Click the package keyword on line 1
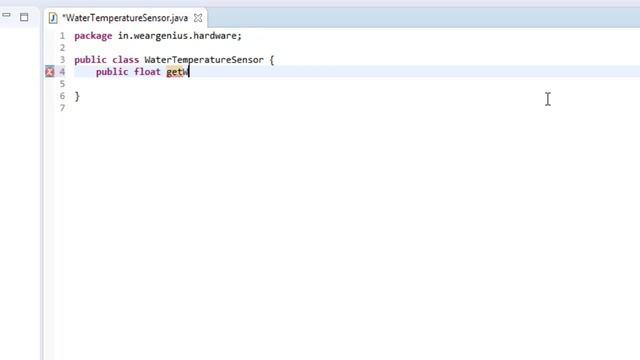The height and width of the screenshot is (360, 640). point(93,36)
